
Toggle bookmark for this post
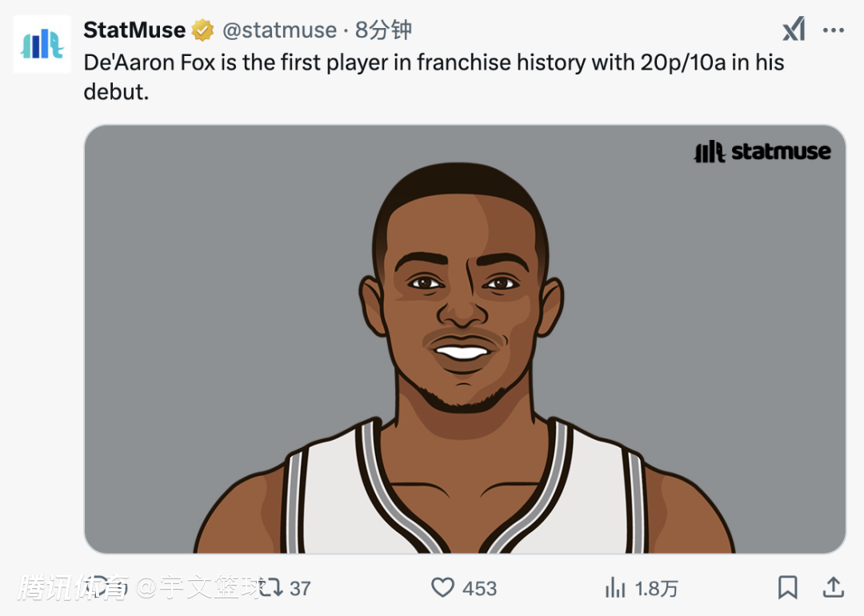(x=787, y=588)
